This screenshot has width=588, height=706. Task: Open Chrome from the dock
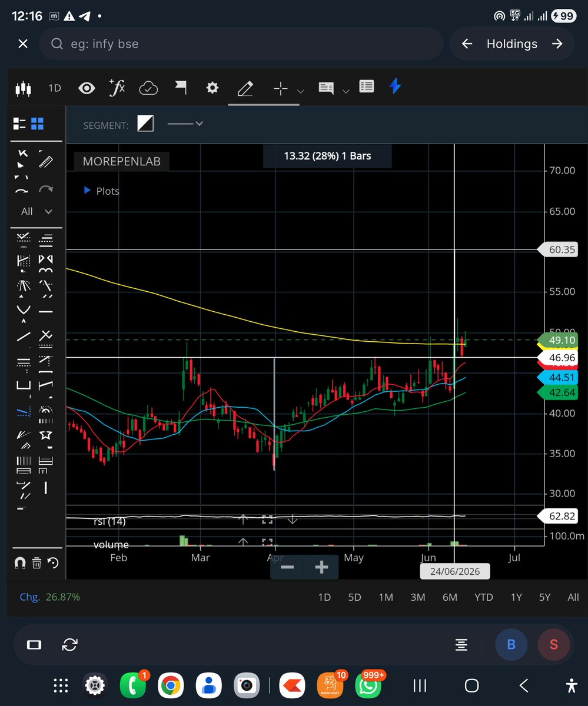click(171, 685)
